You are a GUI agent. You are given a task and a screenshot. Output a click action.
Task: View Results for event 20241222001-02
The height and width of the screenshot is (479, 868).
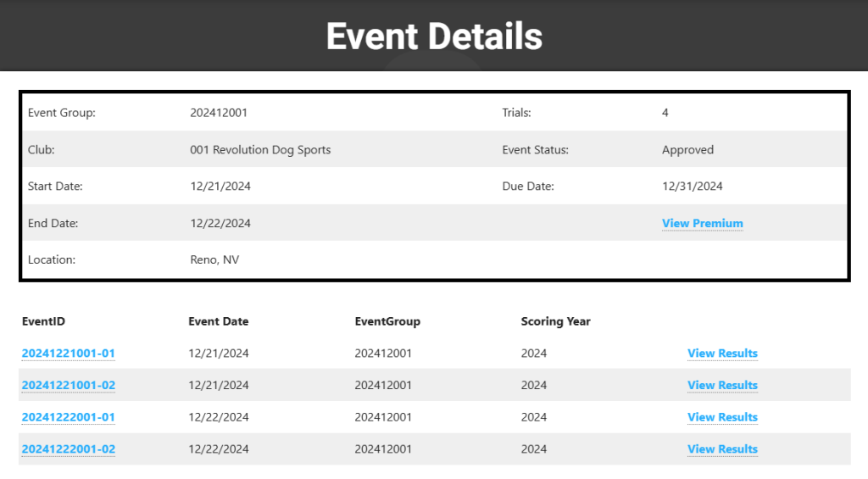(722, 449)
